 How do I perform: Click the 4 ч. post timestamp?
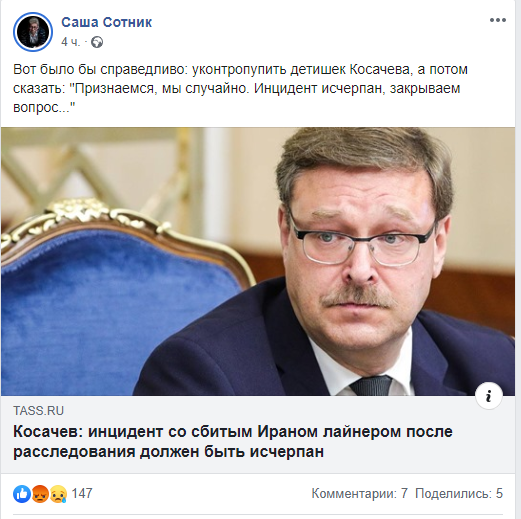point(71,42)
